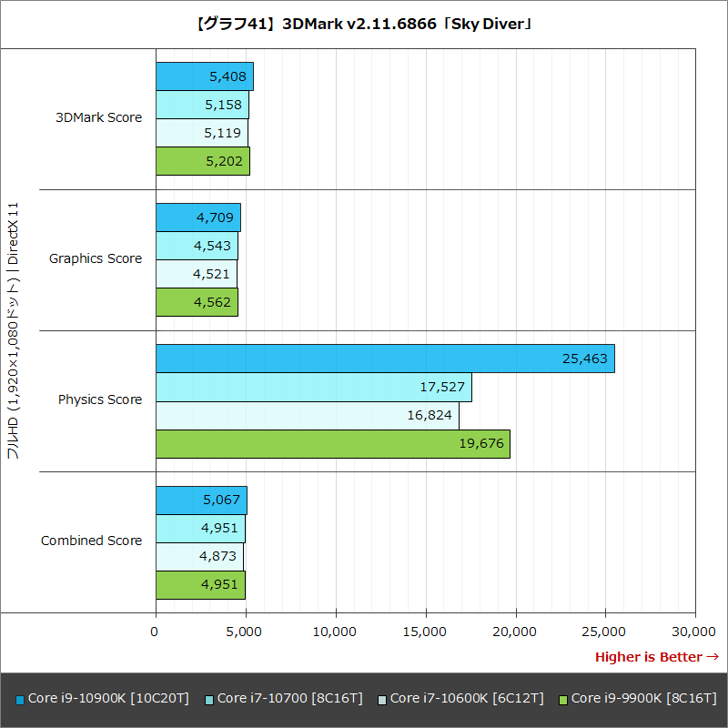Click the Physics Score category label
This screenshot has width=728, height=728.
point(100,399)
